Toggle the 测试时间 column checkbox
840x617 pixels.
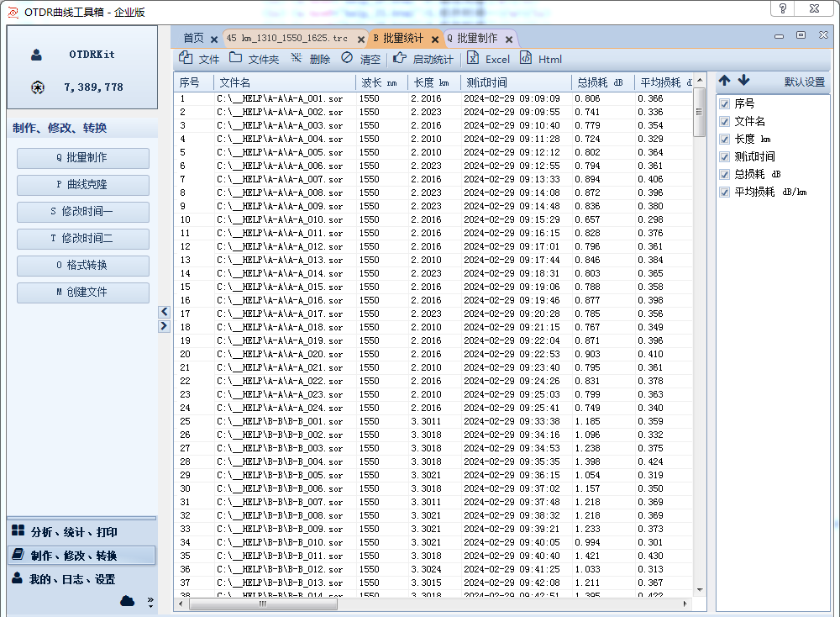click(725, 156)
